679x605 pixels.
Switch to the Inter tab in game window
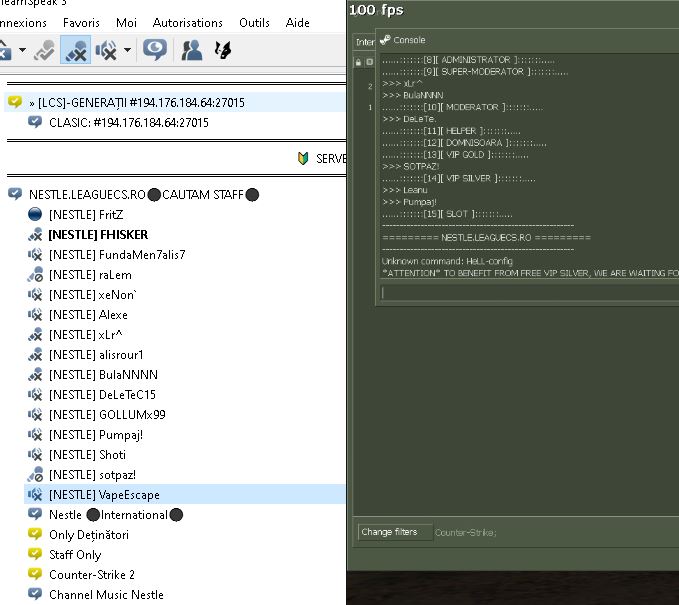365,42
